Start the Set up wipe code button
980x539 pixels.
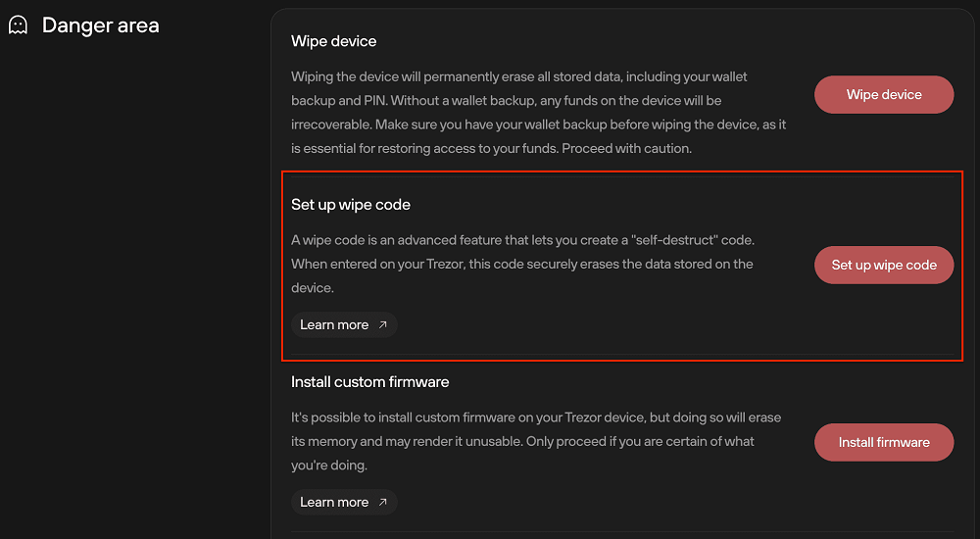(884, 266)
